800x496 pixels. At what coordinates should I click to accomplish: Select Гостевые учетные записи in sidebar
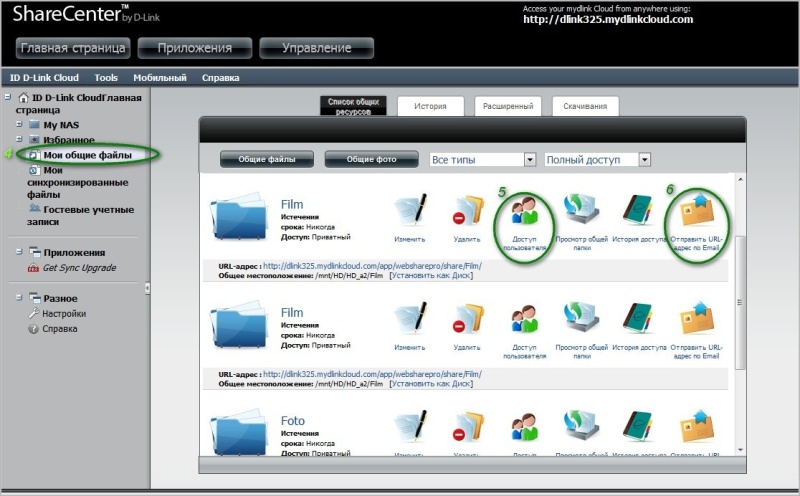click(x=81, y=215)
